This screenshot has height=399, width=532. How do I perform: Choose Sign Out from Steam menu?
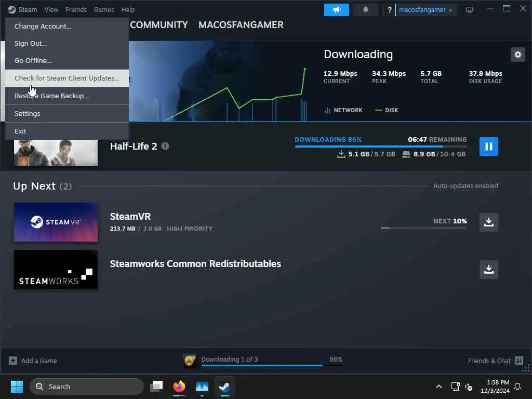coord(67,44)
